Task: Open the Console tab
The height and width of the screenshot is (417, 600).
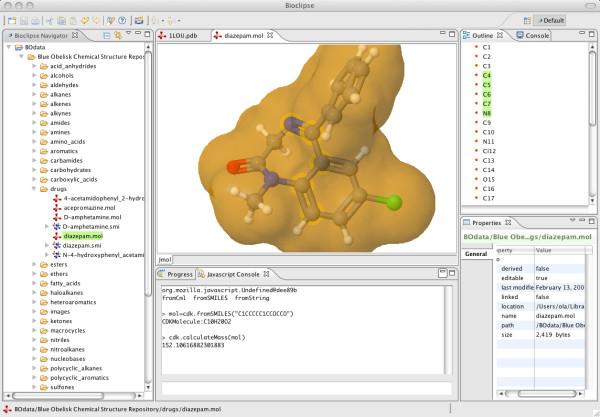Action: [537, 35]
